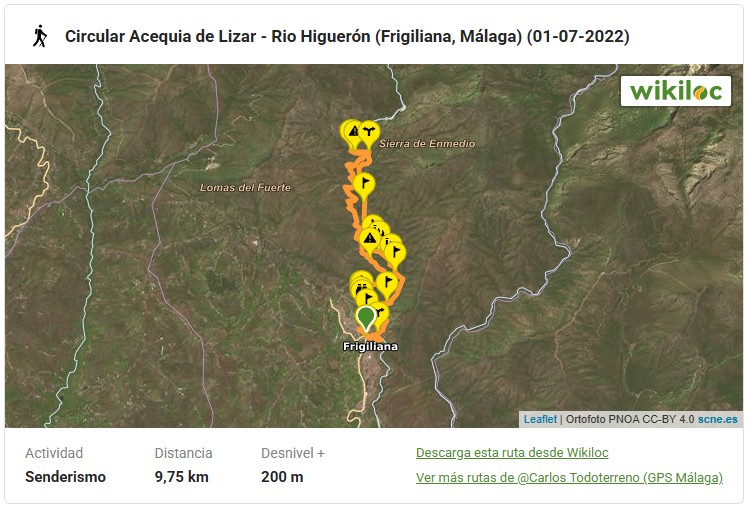
Task: Click the warning marker at route's northern tip
Action: 352,130
